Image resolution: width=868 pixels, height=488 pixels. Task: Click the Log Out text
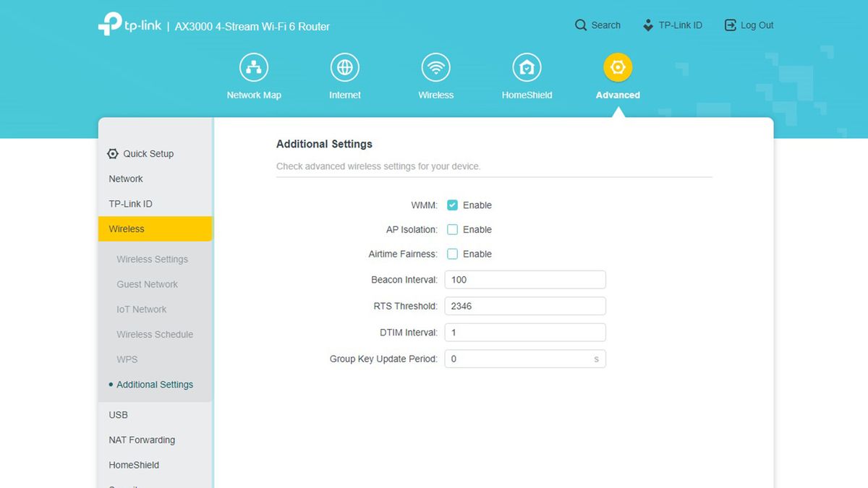[x=757, y=25]
